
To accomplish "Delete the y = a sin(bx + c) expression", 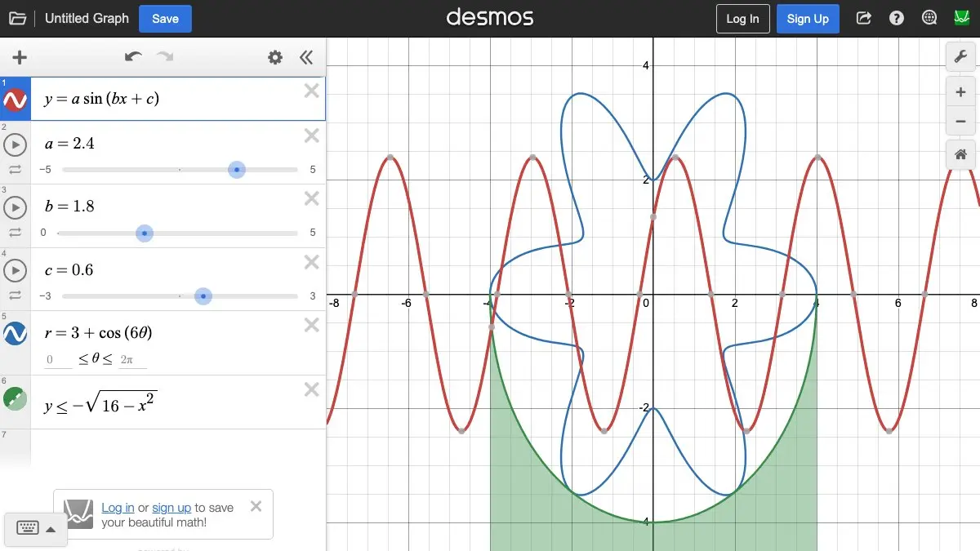I will 311,91.
